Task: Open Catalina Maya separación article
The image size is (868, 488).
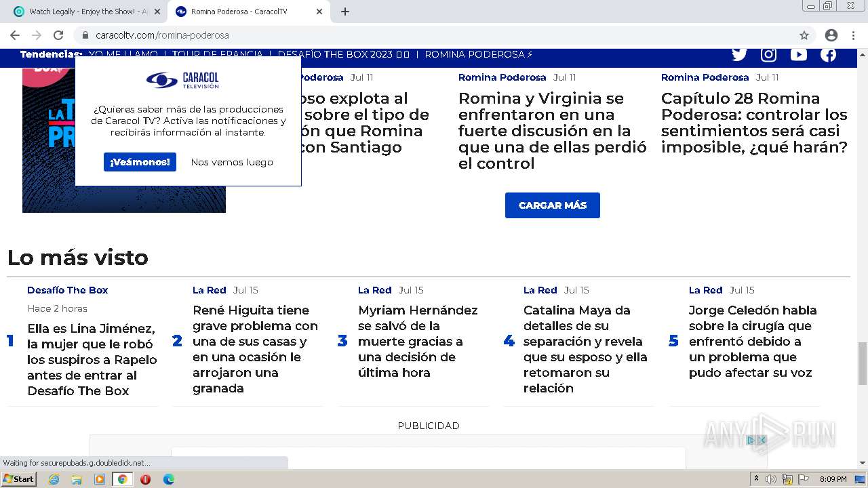Action: pos(585,349)
